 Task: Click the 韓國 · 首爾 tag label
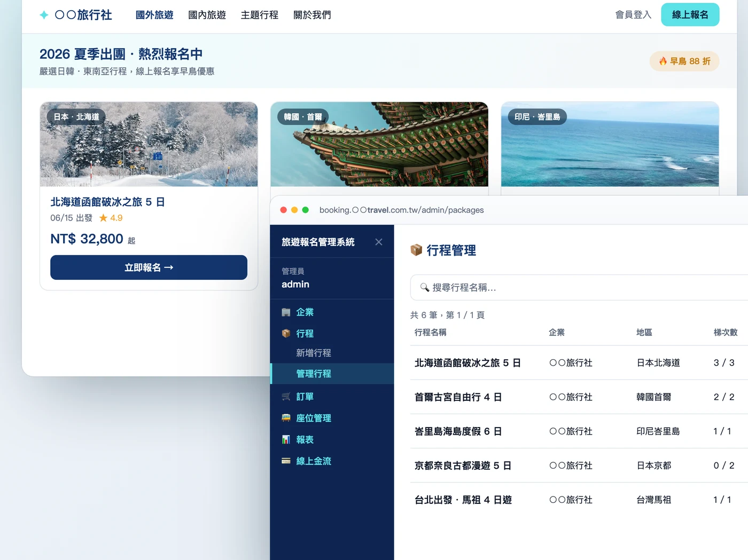(x=303, y=117)
